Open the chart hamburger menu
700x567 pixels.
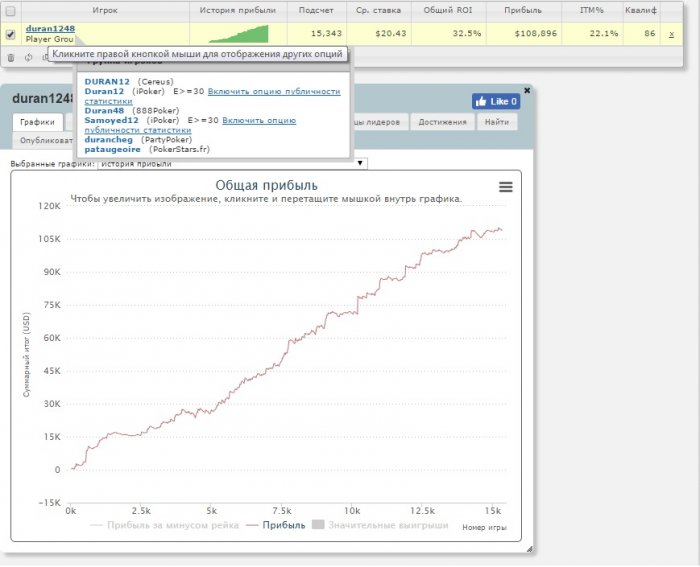pyautogui.click(x=505, y=187)
